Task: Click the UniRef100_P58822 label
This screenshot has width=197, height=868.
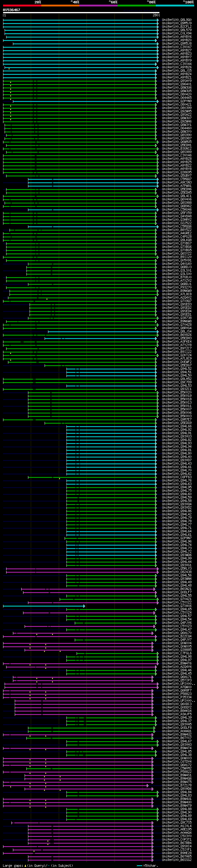Action: click(x=177, y=772)
